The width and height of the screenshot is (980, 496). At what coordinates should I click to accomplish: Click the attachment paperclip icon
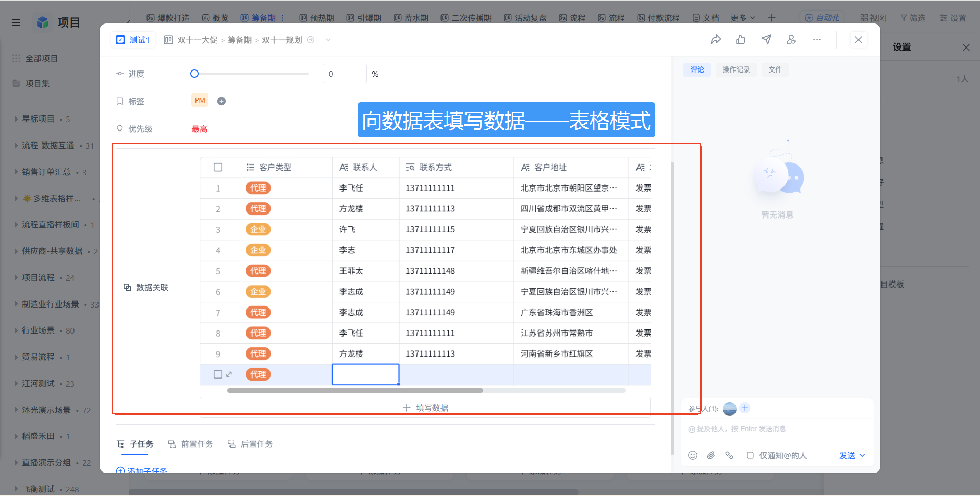pyautogui.click(x=711, y=455)
